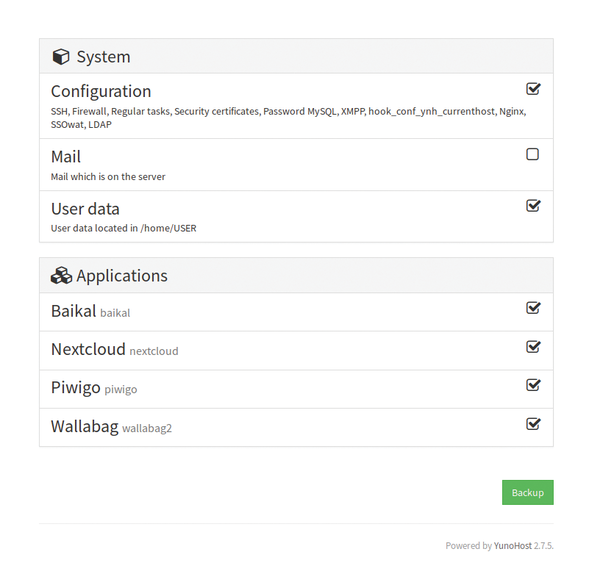Deselect the Baikal application checkbox
This screenshot has width=600, height=585.
533,308
